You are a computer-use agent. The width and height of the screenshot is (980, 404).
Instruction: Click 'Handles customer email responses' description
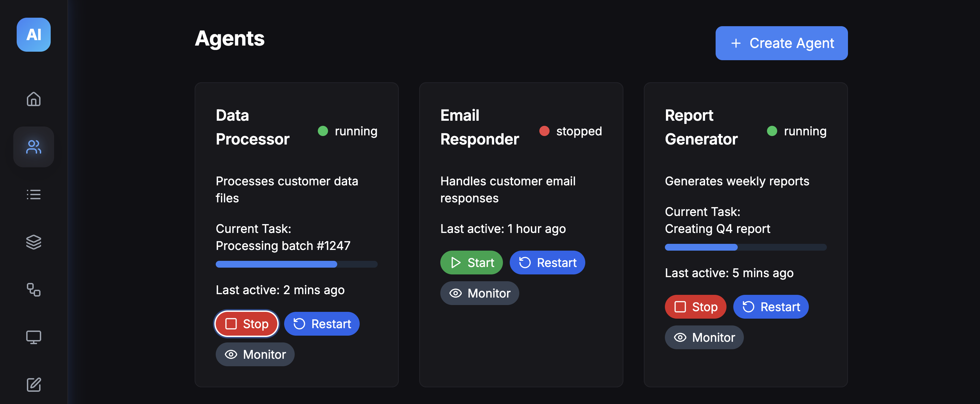click(507, 190)
